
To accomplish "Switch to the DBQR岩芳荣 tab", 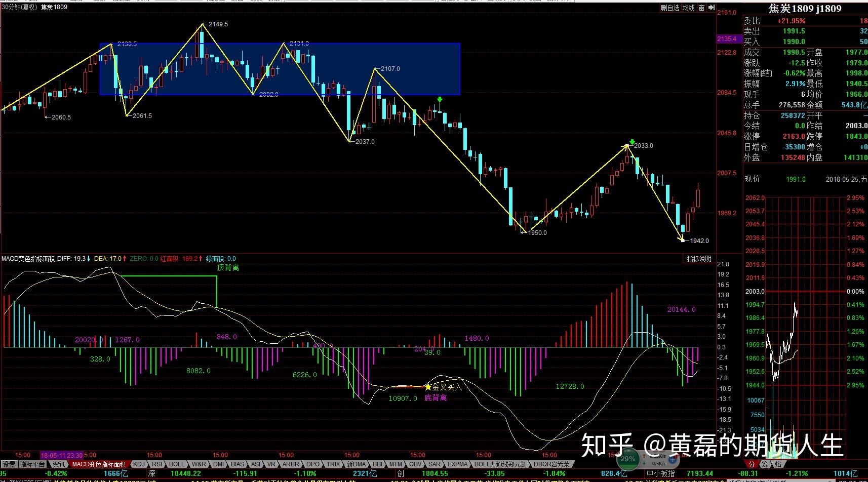I will pyautogui.click(x=551, y=464).
